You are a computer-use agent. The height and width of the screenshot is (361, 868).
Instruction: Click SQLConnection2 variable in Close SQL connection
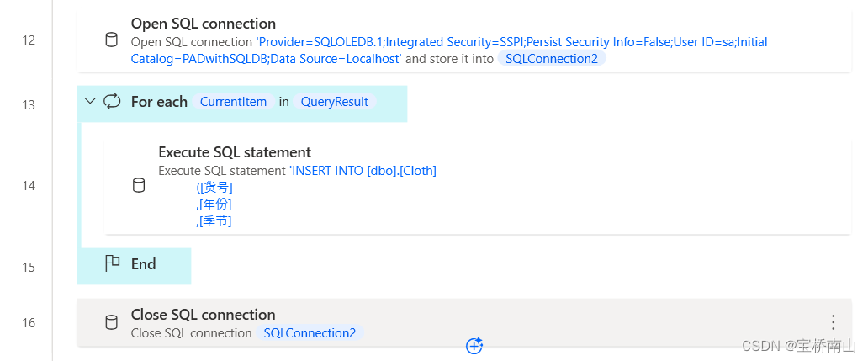pyautogui.click(x=310, y=333)
